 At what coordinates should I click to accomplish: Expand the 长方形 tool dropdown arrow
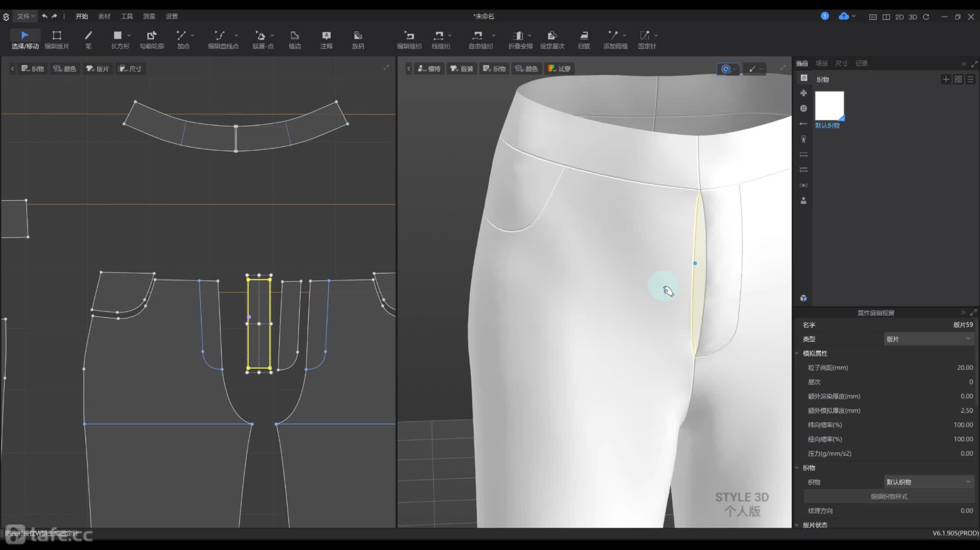(x=129, y=36)
